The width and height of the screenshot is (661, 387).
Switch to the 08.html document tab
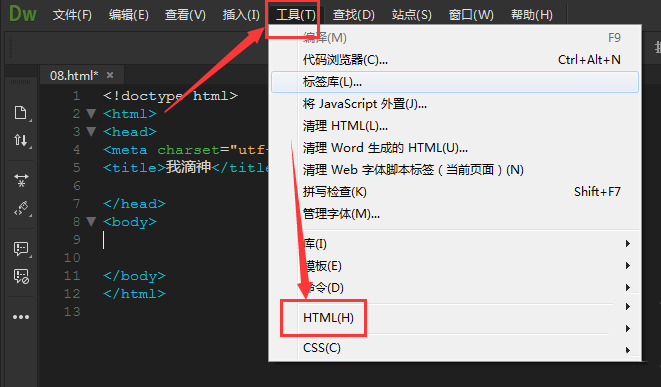[x=74, y=75]
